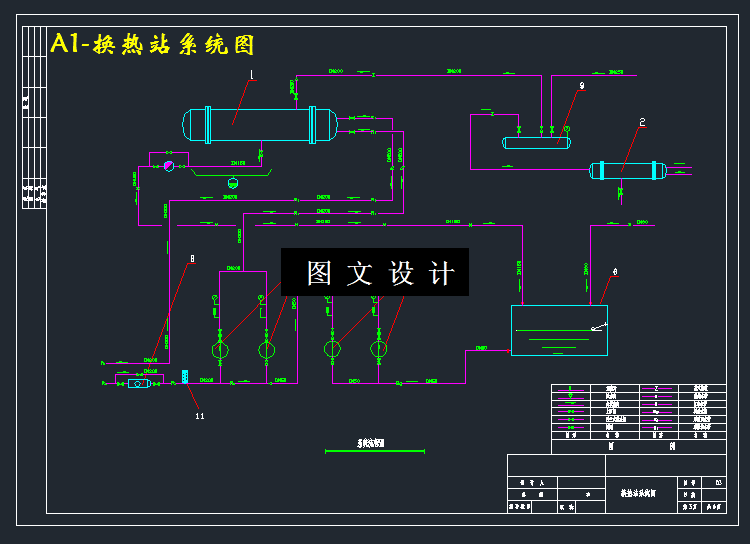Click callout number 2 at upper right

[642, 122]
